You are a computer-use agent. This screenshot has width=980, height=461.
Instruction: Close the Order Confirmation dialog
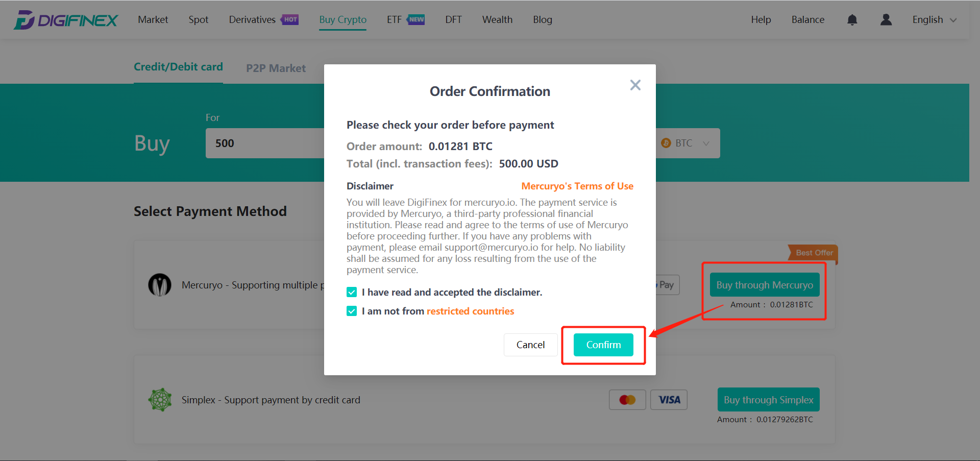[635, 85]
